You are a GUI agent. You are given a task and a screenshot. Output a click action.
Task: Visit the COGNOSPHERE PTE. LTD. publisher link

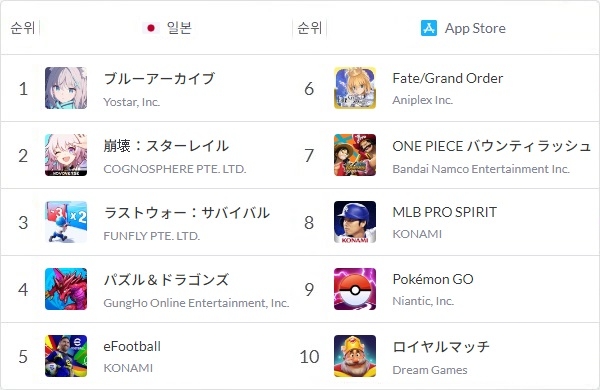coord(175,169)
